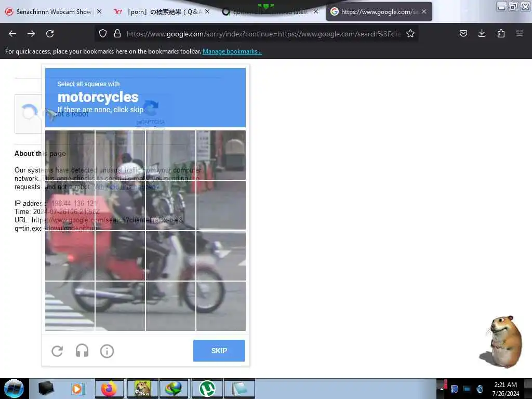The height and width of the screenshot is (399, 532).
Task: Launch the media player taskbar icon
Action: pos(77,389)
